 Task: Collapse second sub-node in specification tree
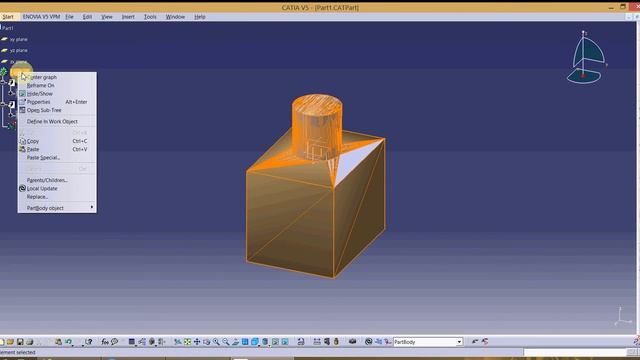3,104
